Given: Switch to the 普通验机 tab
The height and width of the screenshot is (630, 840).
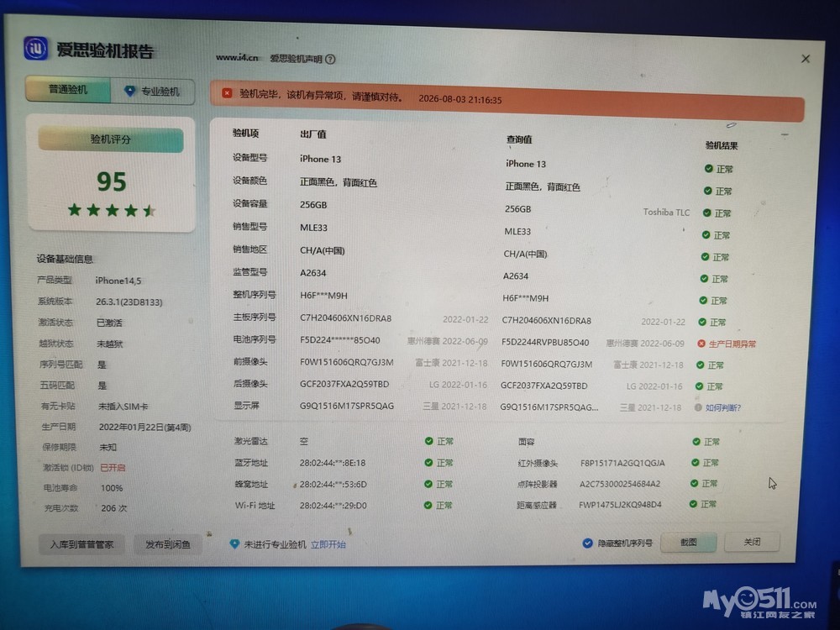Looking at the screenshot, I should (68, 89).
